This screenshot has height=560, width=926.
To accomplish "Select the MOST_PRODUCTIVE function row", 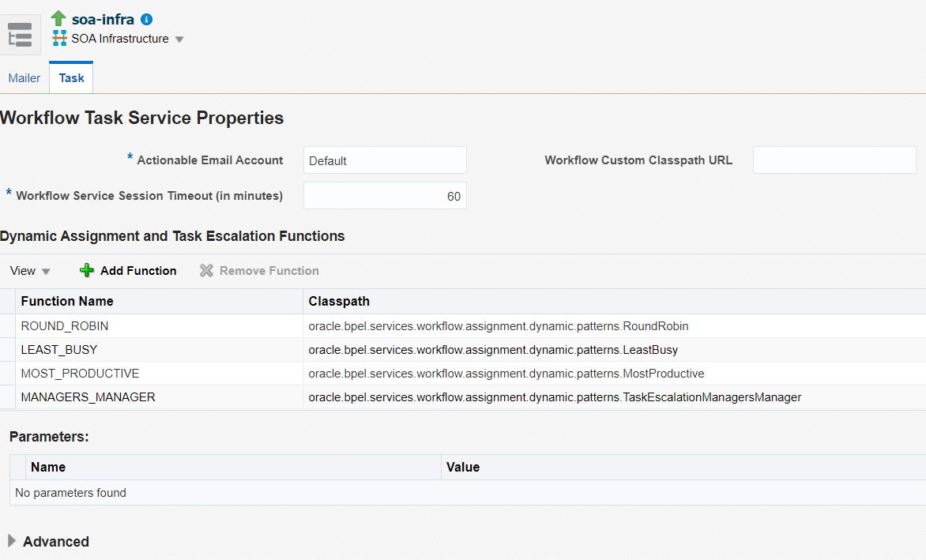I will pos(463,374).
